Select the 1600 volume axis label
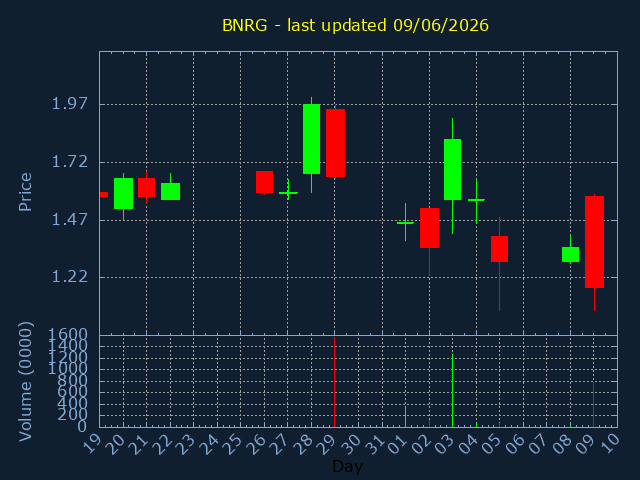Screen dimensions: 640x480 67,336
